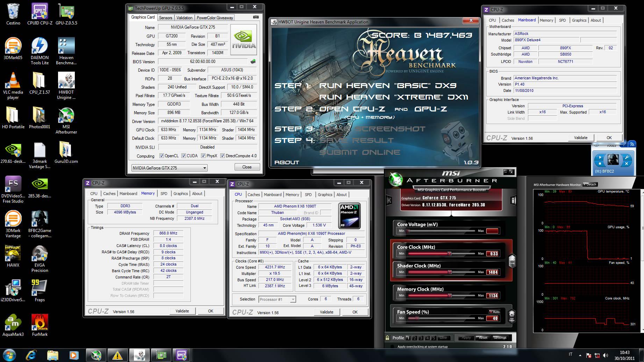Viewport: 644px width, 362px height.
Task: Open the FurMark desktop icon
Action: pyautogui.click(x=40, y=325)
